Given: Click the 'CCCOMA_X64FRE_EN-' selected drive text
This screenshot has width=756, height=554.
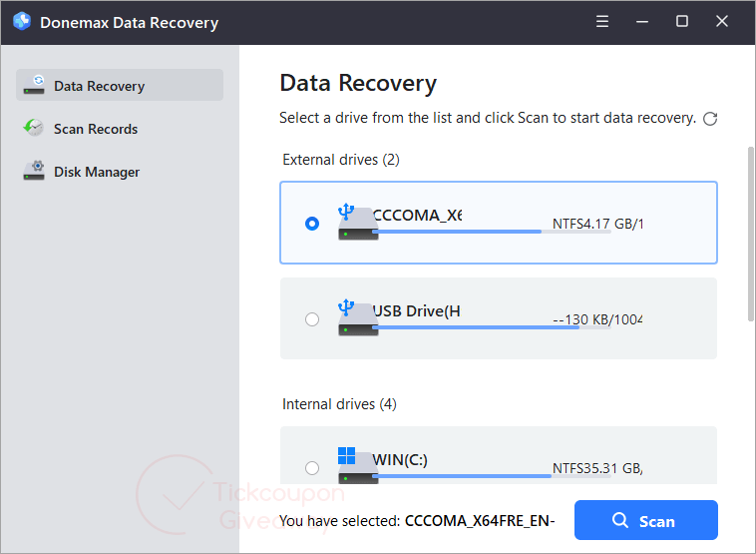Looking at the screenshot, I should point(480,521).
